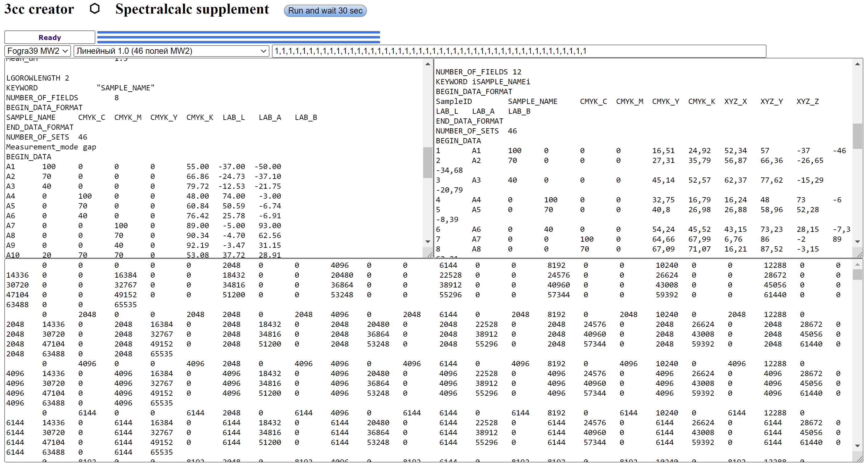
Task: Click the left text area scroll-up arrow
Action: click(428, 64)
